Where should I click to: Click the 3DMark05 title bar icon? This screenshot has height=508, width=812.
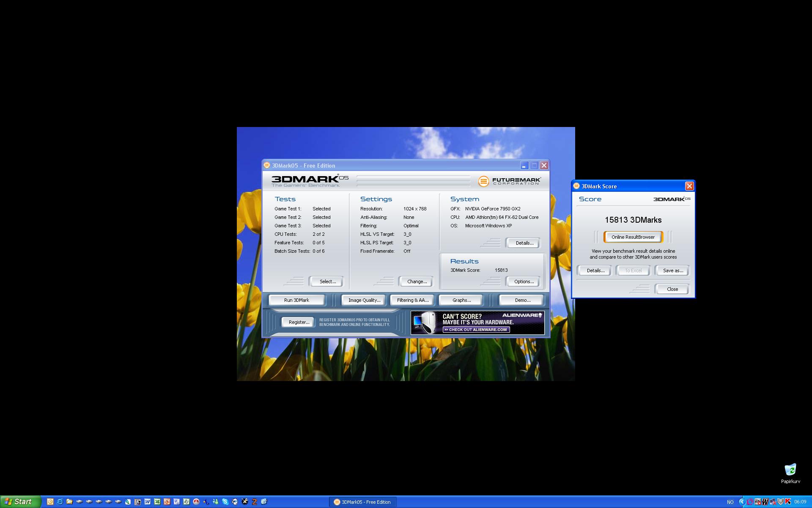267,165
